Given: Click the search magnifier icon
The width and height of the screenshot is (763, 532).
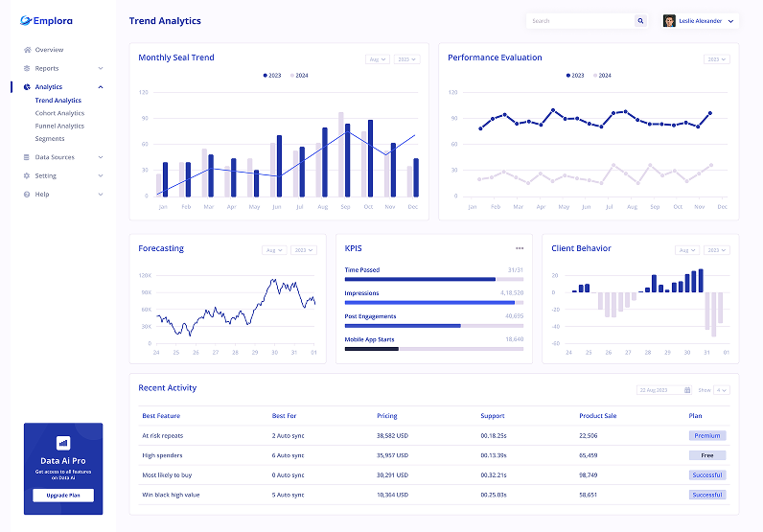Looking at the screenshot, I should 640,20.
